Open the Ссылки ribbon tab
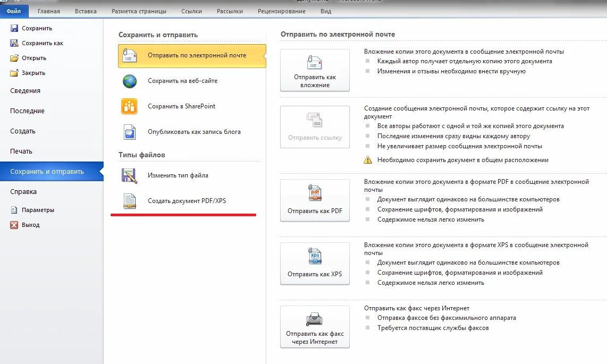 (x=192, y=11)
